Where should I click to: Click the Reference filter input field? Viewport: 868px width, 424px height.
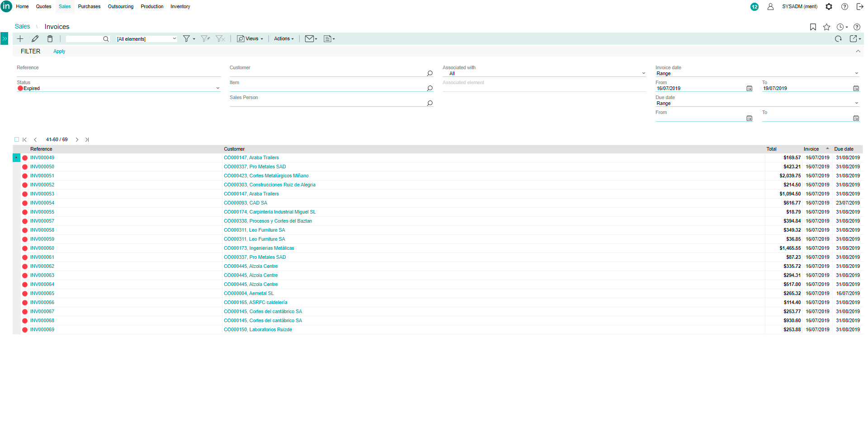point(118,73)
